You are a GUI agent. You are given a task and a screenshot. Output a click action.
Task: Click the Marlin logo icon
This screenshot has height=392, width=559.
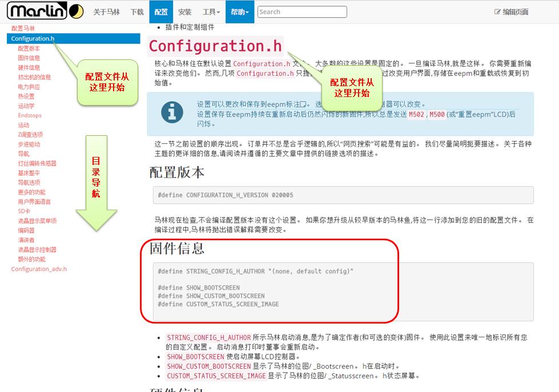38,10
